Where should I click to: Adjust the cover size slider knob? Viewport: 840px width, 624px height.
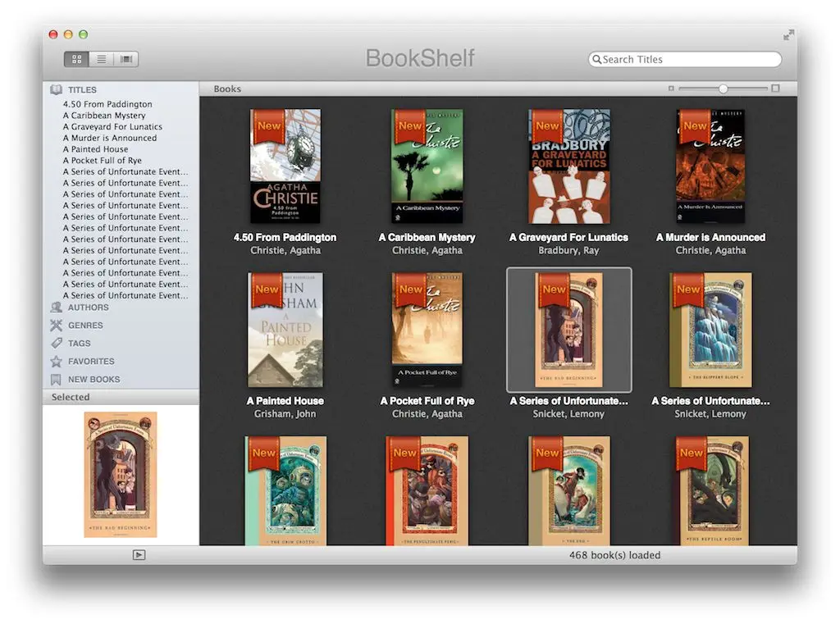coord(724,89)
